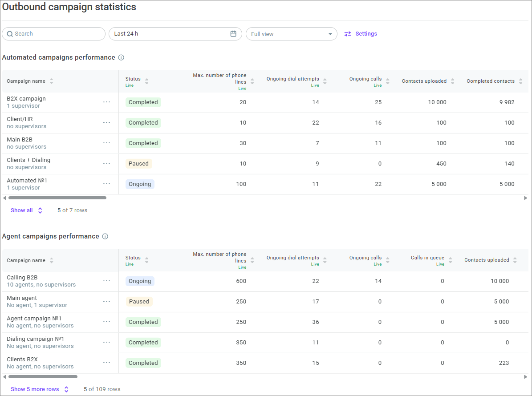Click right scroll arrow of automated table
532x396 pixels.
tap(525, 198)
